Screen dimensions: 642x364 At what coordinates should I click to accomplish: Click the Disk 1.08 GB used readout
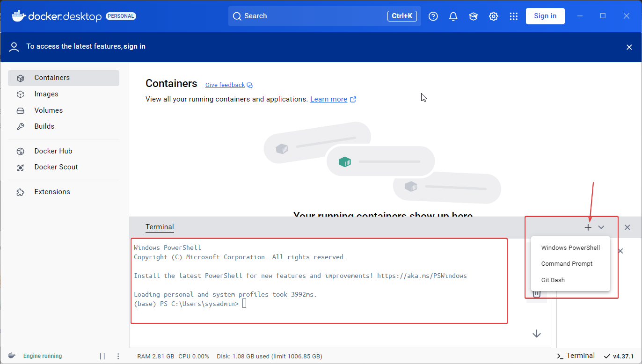click(x=270, y=357)
